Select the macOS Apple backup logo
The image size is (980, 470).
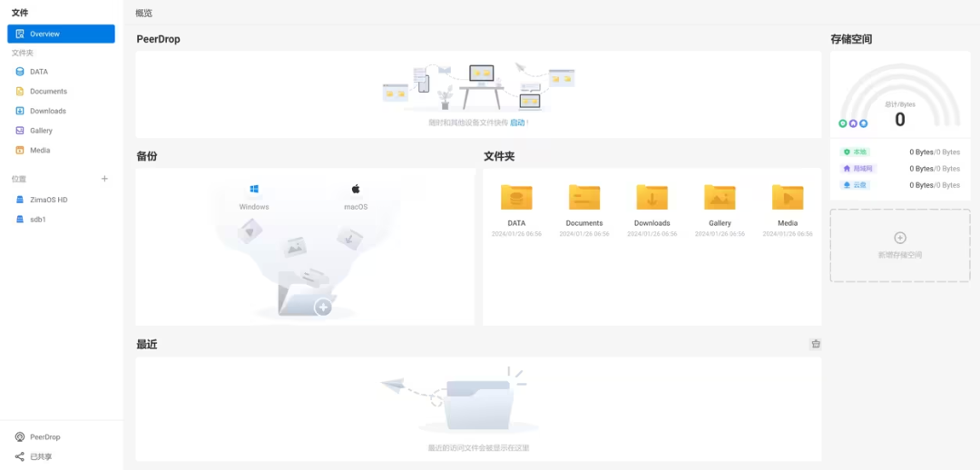pyautogui.click(x=356, y=189)
